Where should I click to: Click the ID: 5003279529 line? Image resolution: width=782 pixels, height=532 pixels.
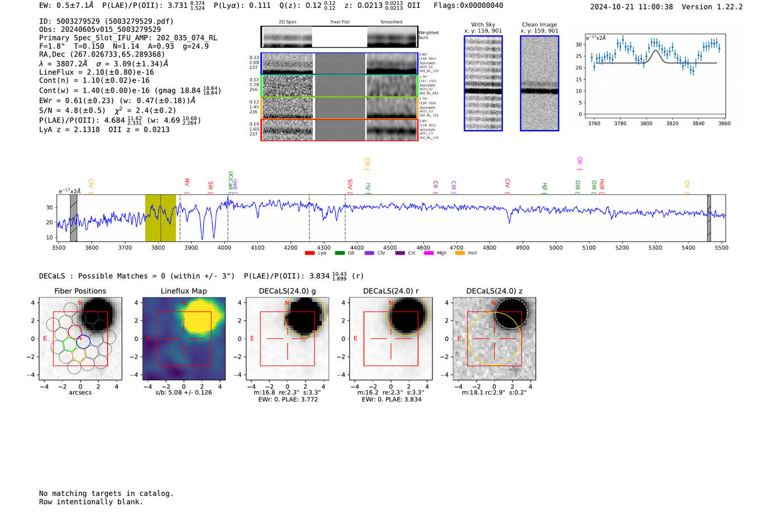106,21
